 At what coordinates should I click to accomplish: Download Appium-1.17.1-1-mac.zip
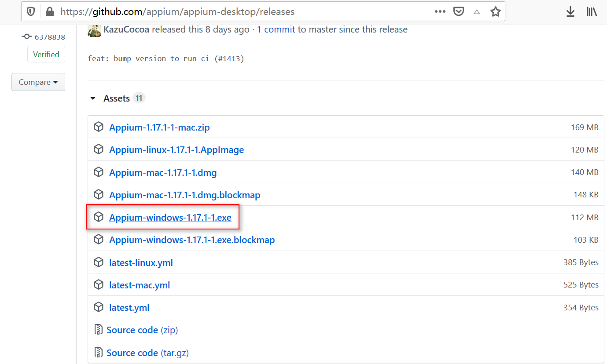pyautogui.click(x=159, y=127)
